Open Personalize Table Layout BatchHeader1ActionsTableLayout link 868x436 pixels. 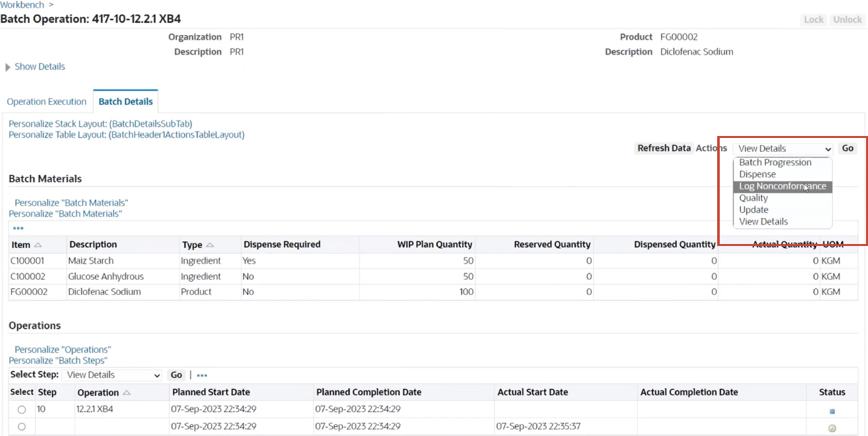coord(126,135)
